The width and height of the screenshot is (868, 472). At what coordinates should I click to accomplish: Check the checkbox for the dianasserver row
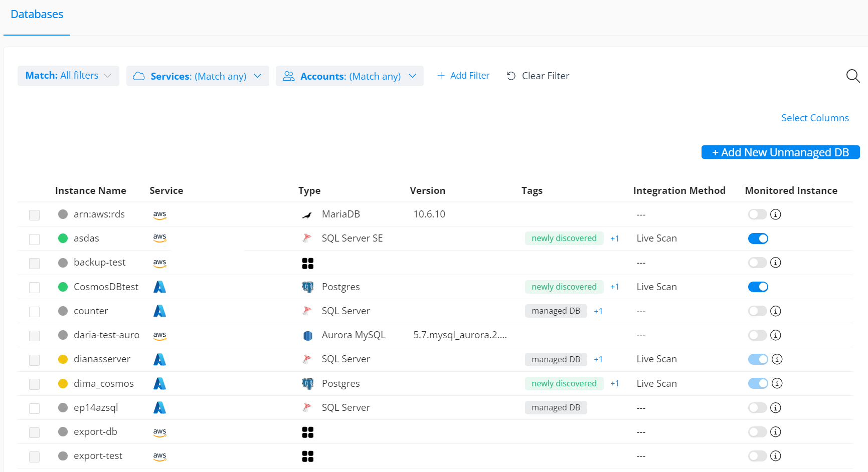(34, 359)
